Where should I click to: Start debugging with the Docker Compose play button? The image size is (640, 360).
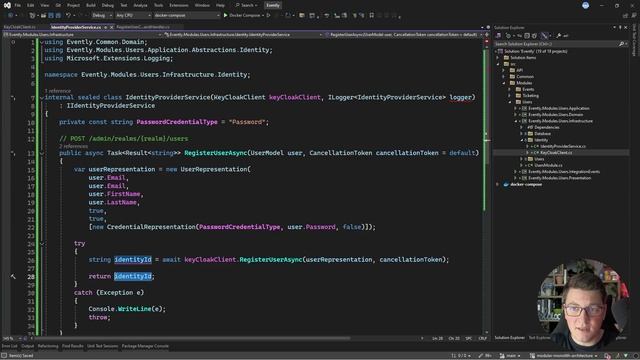[x=225, y=16]
